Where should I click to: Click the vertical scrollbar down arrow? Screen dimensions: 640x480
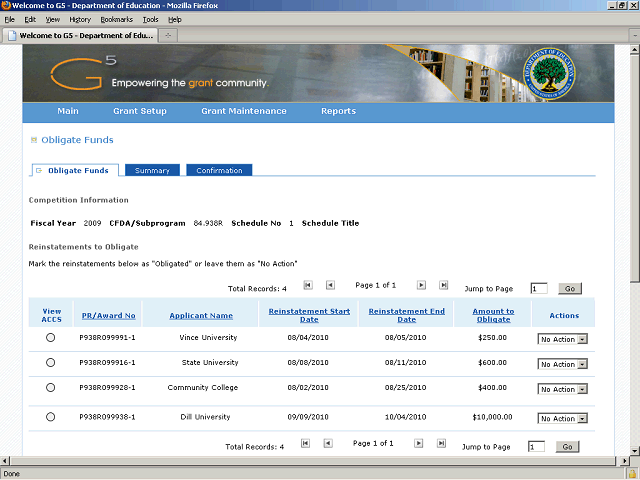click(634, 451)
